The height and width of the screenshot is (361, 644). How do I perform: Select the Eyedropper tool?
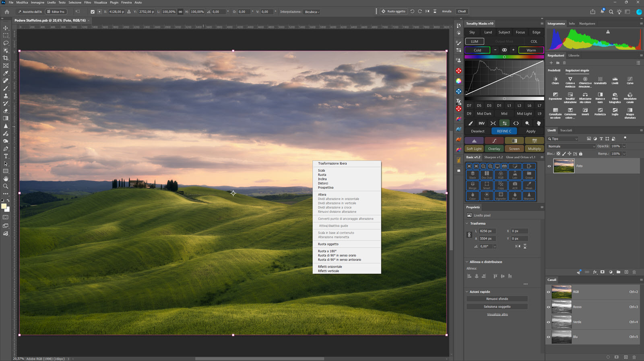pos(6,73)
